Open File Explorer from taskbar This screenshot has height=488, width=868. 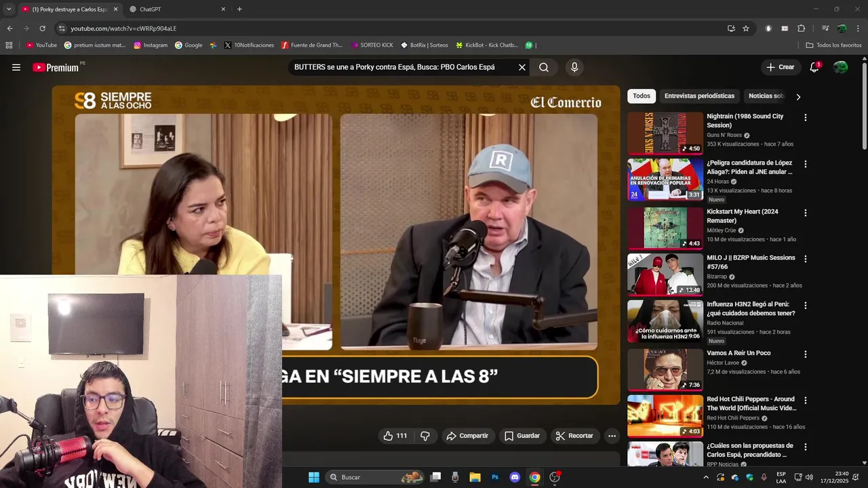pyautogui.click(x=475, y=477)
